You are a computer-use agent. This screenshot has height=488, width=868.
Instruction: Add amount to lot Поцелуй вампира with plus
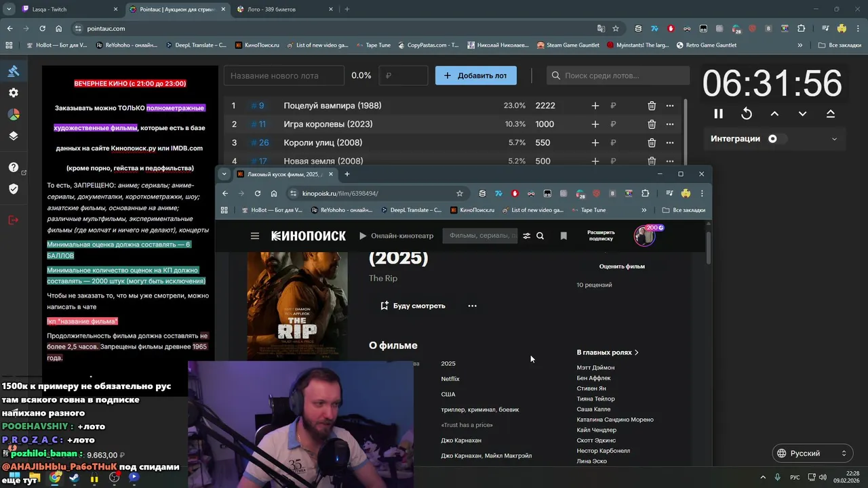(595, 106)
